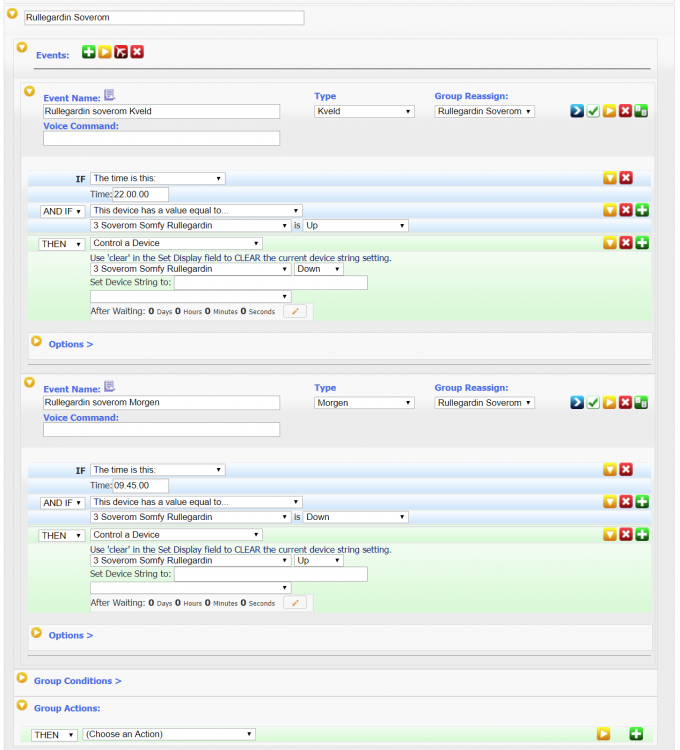Add a condition after the Kveld AND IF row

tap(641, 210)
